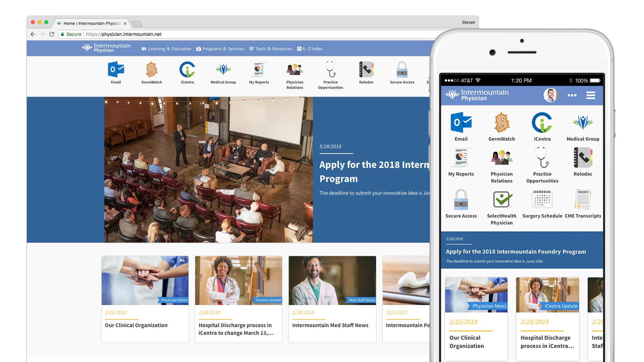The width and height of the screenshot is (644, 362).
Task: Click iCentra Update tag in browser card
Action: click(267, 300)
